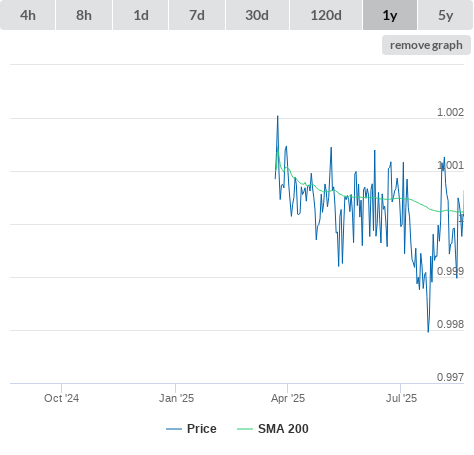
Task: Select the 4h time range tab
Action: 28,15
